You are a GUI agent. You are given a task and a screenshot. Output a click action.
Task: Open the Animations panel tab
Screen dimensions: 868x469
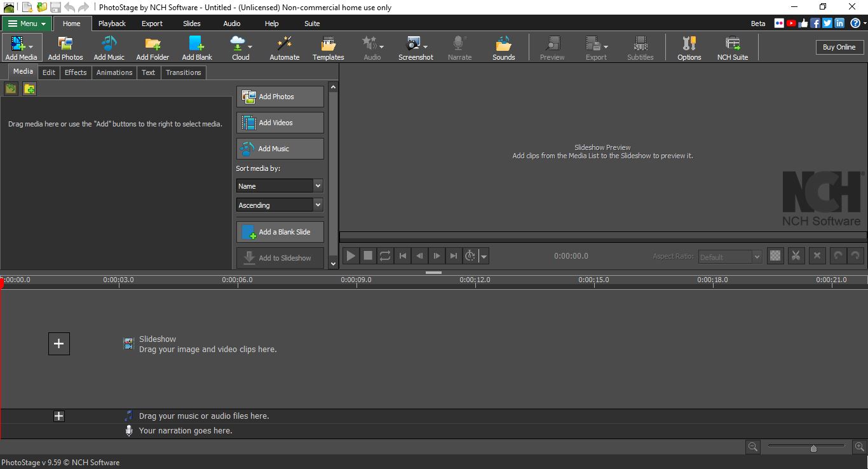(x=114, y=72)
